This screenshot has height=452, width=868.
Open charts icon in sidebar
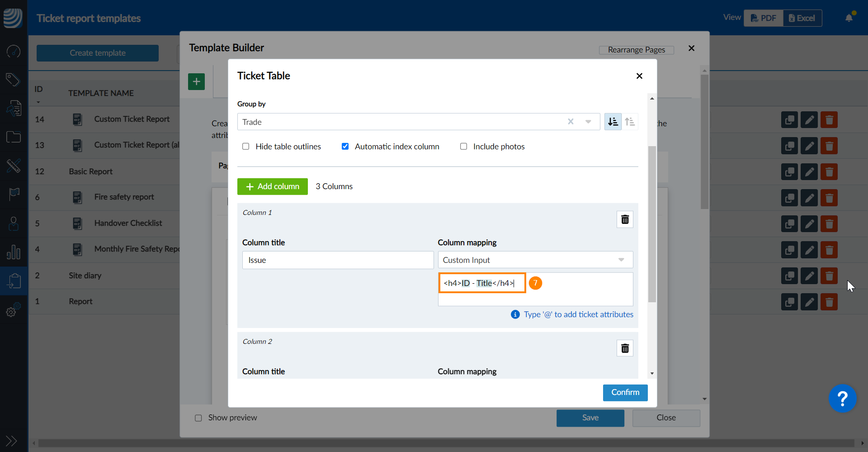[x=14, y=252]
